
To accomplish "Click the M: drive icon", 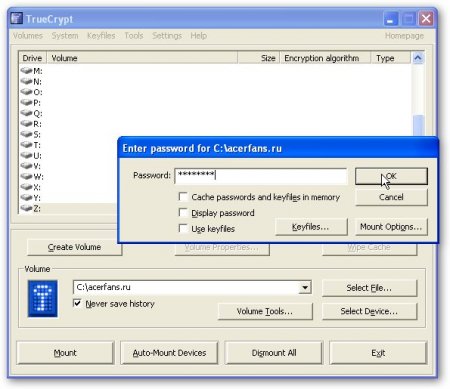I will pos(26,71).
